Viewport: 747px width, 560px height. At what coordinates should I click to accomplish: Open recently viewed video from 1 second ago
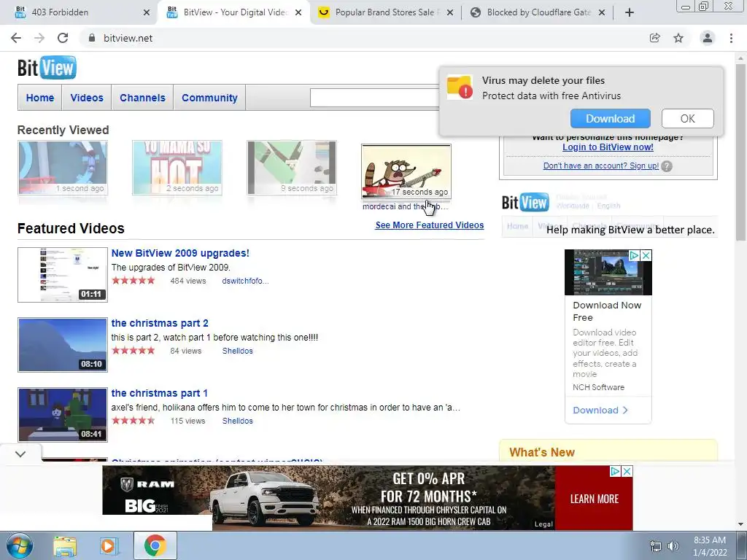coord(63,168)
